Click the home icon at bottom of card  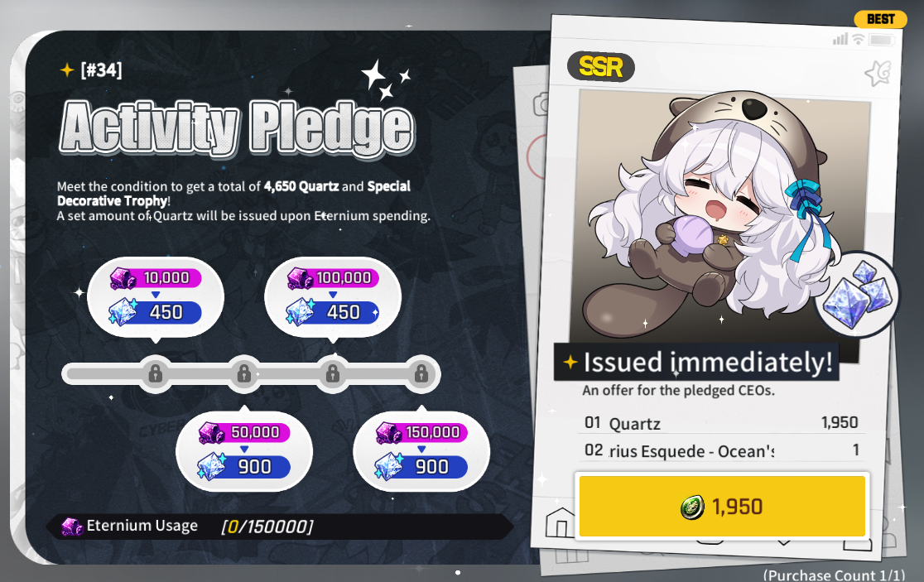[x=560, y=522]
